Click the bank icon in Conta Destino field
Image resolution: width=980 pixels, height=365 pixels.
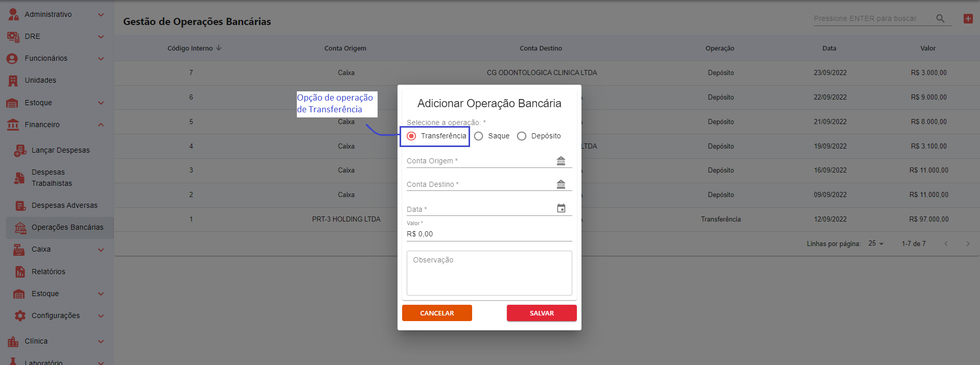point(561,184)
